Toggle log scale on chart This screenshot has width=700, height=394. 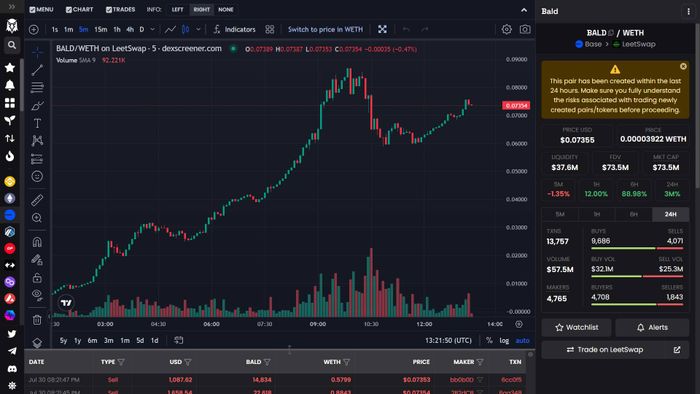pos(504,340)
